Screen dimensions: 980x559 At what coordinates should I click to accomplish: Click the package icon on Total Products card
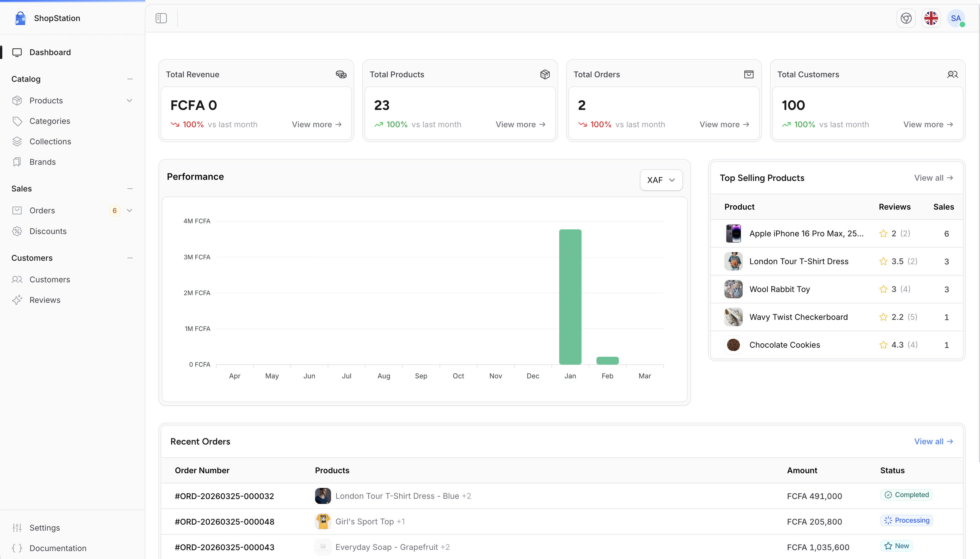[545, 74]
